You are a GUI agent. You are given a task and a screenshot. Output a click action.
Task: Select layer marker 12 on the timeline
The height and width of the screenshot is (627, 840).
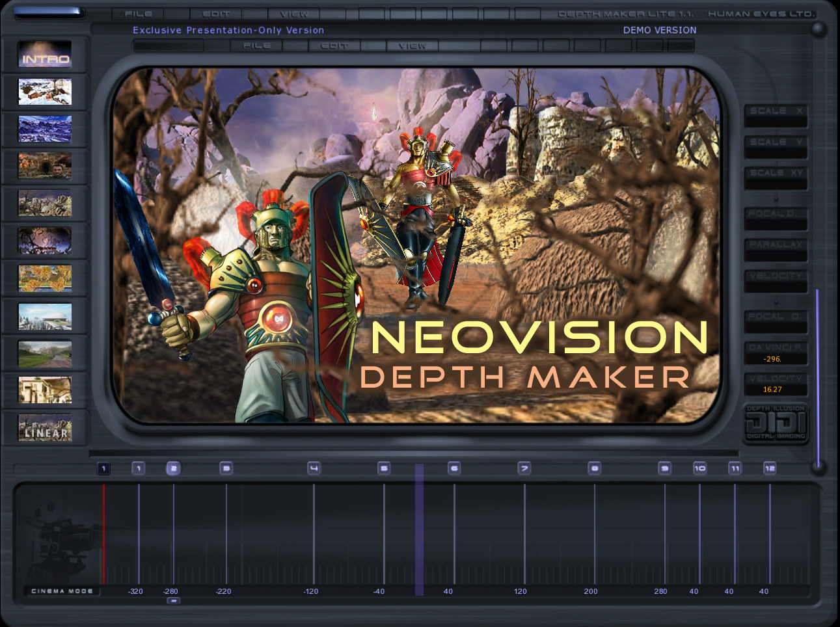click(770, 468)
